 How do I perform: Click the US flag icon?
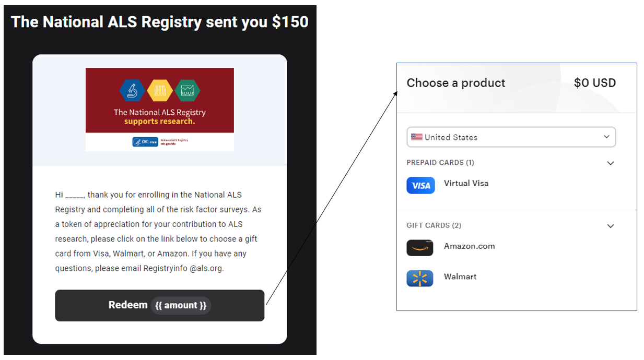tap(416, 137)
